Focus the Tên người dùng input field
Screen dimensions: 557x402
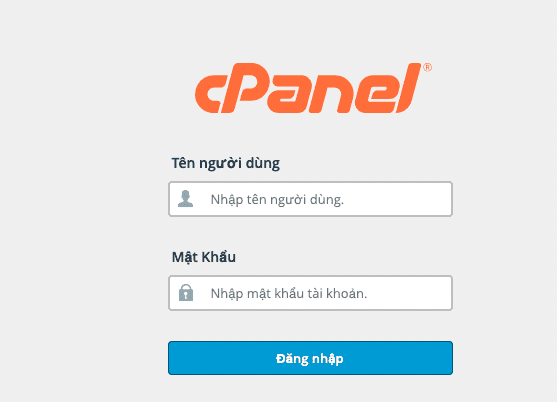pyautogui.click(x=310, y=199)
